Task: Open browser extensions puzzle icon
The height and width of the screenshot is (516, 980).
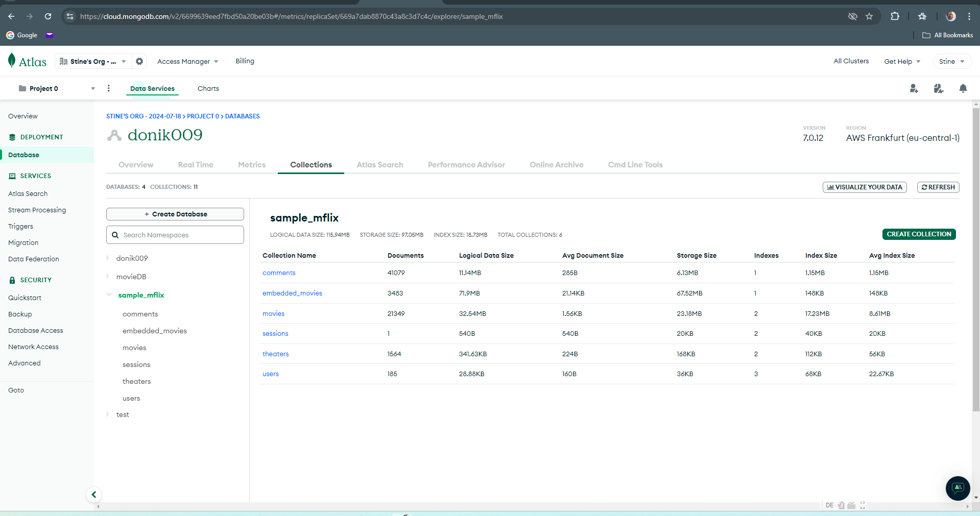Action: point(895,16)
